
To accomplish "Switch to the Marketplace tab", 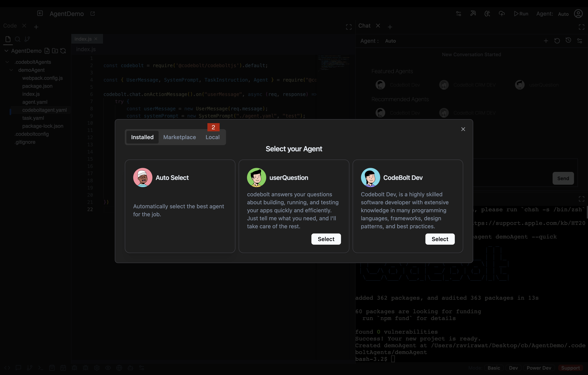I will (x=179, y=137).
